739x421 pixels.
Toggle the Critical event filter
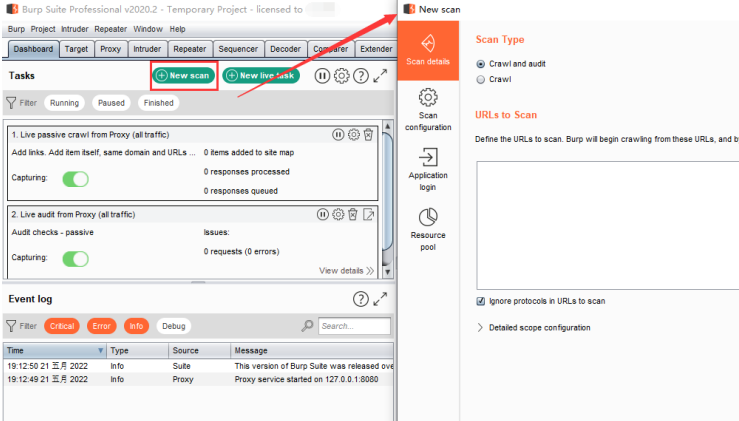pyautogui.click(x=62, y=326)
